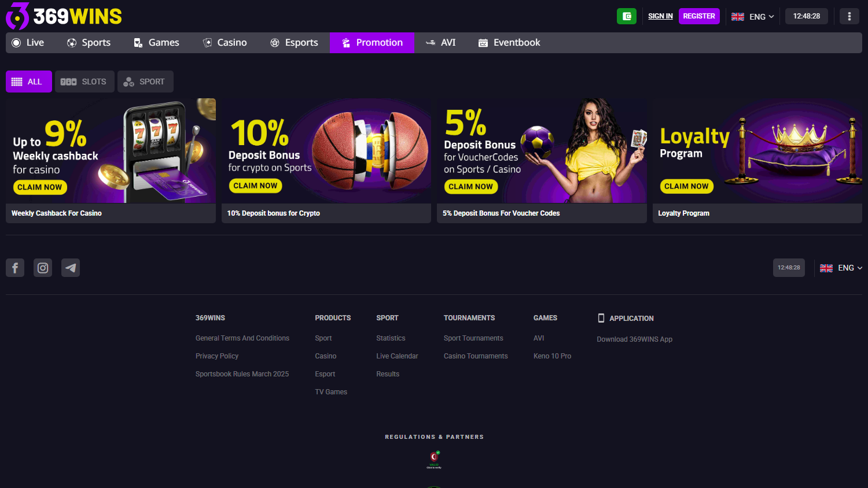Claim the 9% weekly cashback offer
This screenshot has height=488, width=868.
coord(40,187)
